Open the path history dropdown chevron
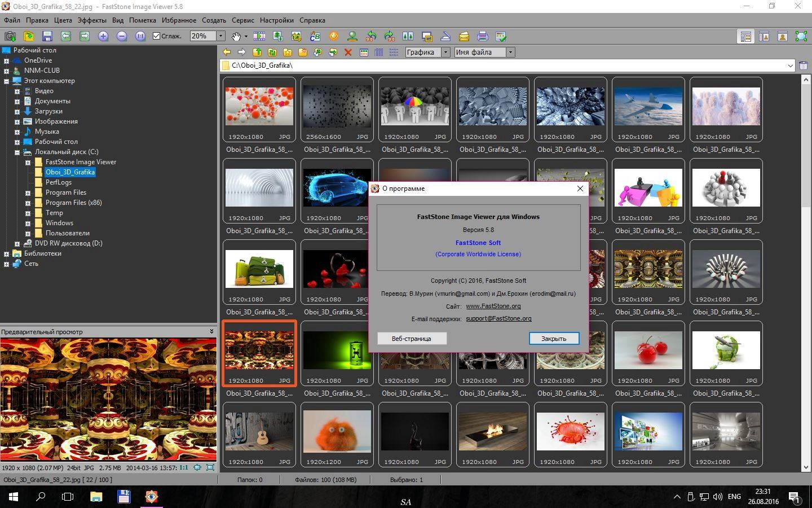Viewport: 812px width, 508px height. [x=790, y=65]
